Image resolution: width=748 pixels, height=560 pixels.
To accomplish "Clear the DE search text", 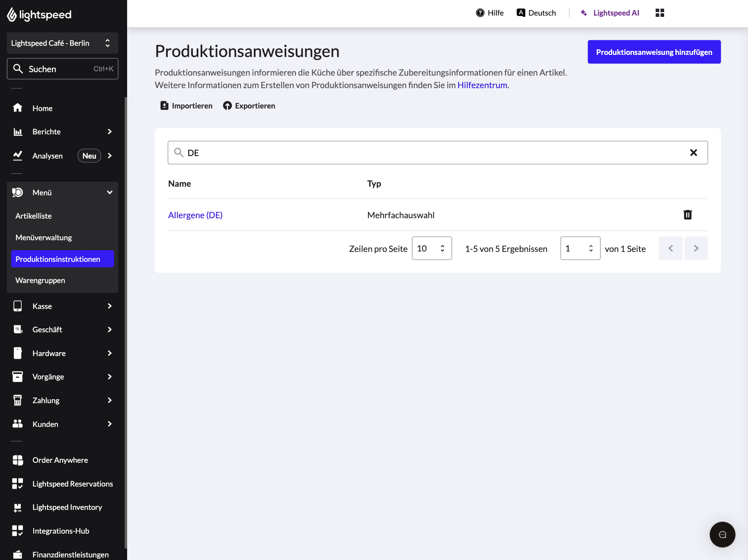I will click(x=694, y=153).
